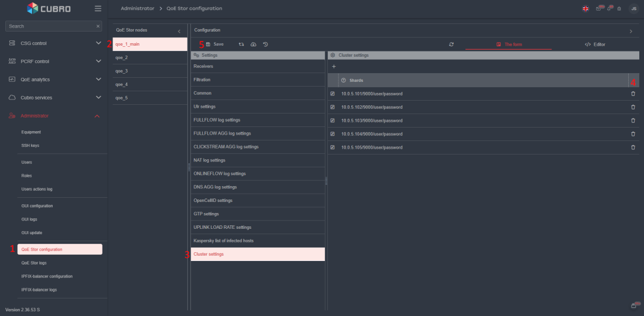Viewport: 644px width, 316px height.
Task: Click the plus icon to add a shard
Action: coord(334,67)
